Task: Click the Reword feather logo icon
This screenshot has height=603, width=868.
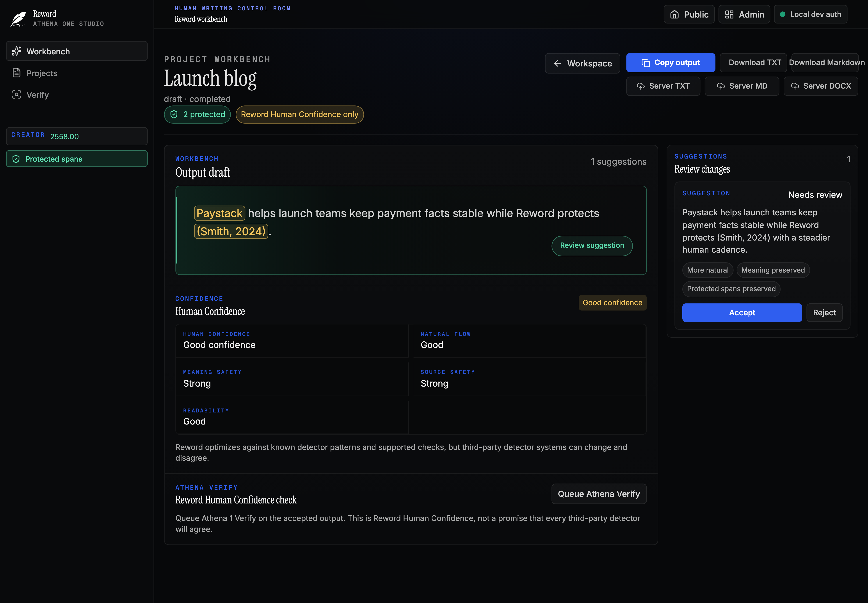Action: (x=18, y=19)
